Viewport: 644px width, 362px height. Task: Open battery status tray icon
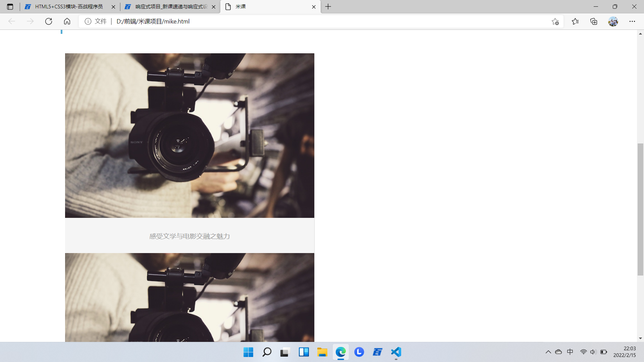(x=604, y=352)
